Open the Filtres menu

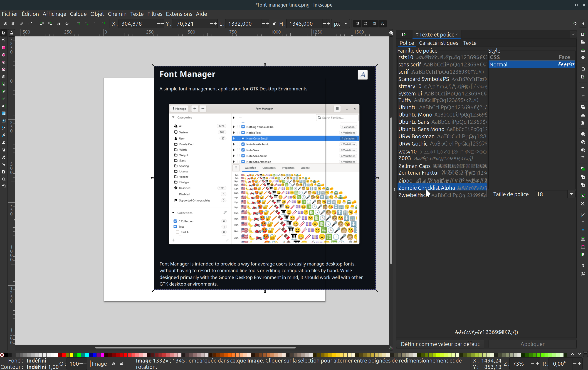click(155, 14)
